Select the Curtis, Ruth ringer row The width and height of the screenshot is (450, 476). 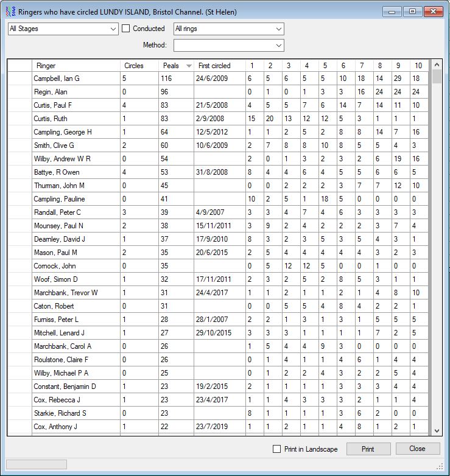[76, 119]
